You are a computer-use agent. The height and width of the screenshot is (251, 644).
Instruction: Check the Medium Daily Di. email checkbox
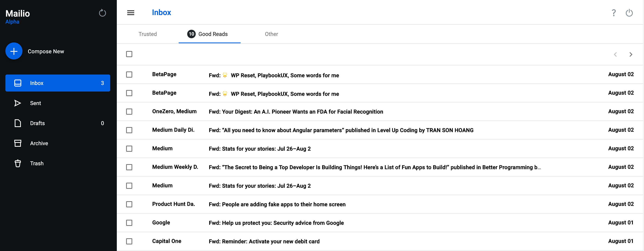[x=129, y=130]
